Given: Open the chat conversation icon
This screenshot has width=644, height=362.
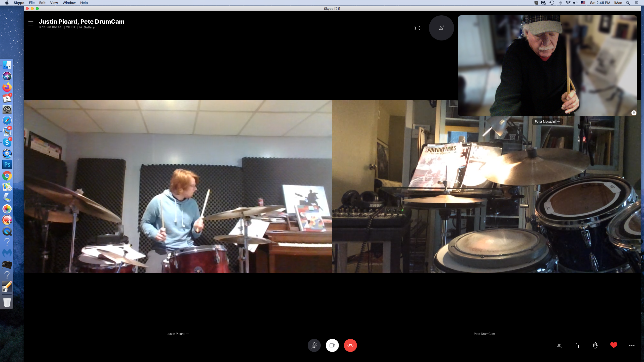Looking at the screenshot, I should pos(559,345).
